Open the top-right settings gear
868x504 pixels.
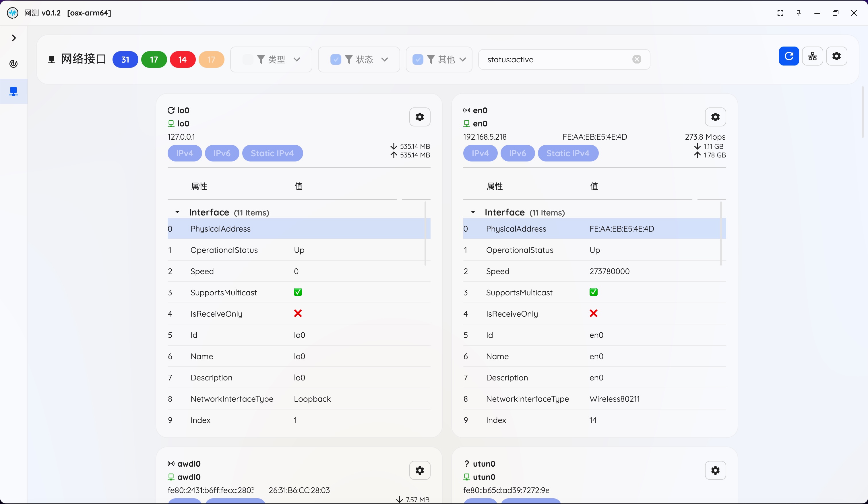point(836,56)
